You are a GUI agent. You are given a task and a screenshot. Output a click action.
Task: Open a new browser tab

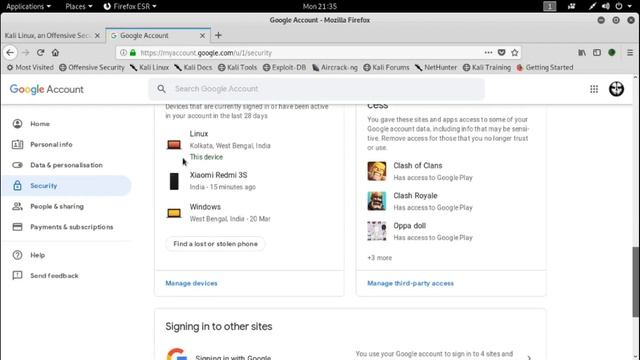(218, 36)
